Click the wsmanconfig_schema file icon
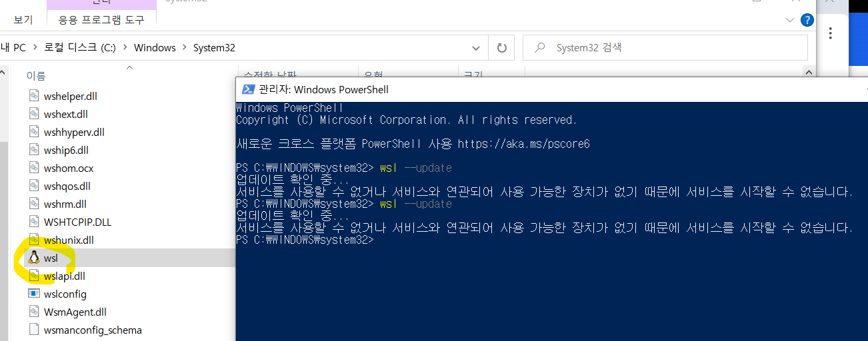The width and height of the screenshot is (868, 341). [x=34, y=330]
